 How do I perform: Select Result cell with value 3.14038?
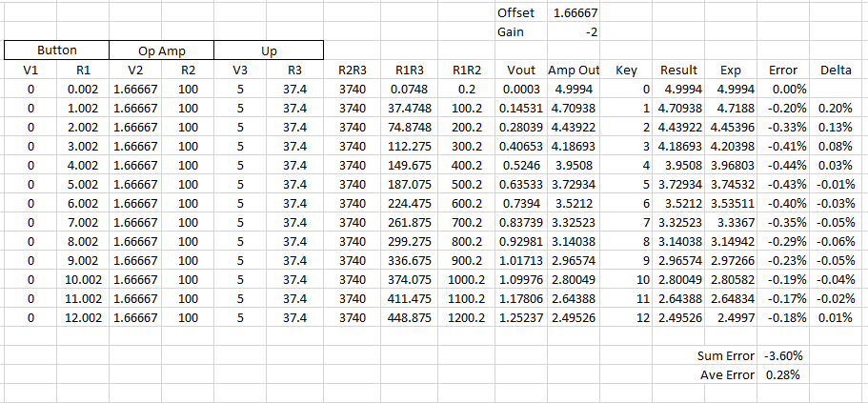pyautogui.click(x=678, y=241)
